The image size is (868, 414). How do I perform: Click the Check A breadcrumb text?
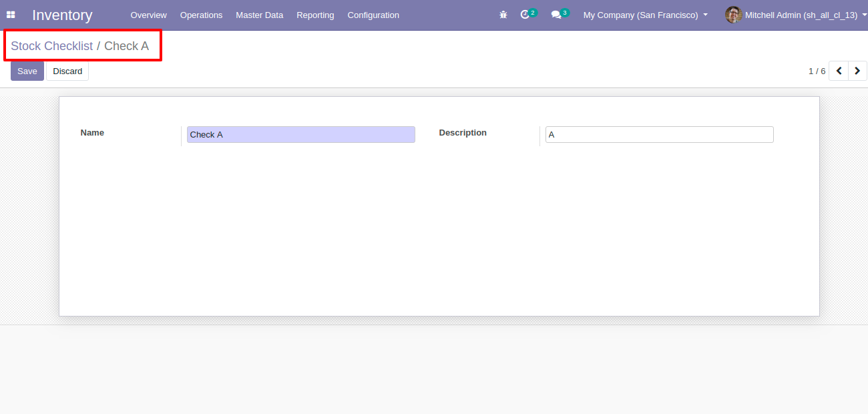coord(126,46)
